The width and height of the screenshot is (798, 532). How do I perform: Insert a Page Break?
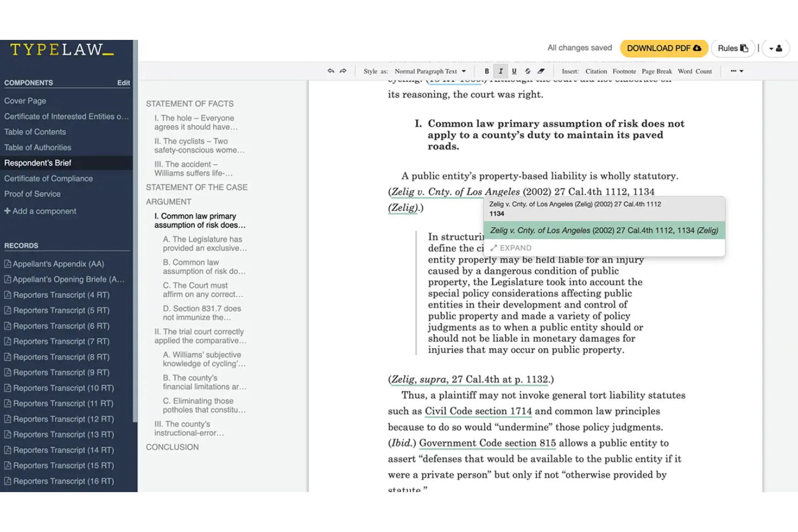click(x=657, y=71)
